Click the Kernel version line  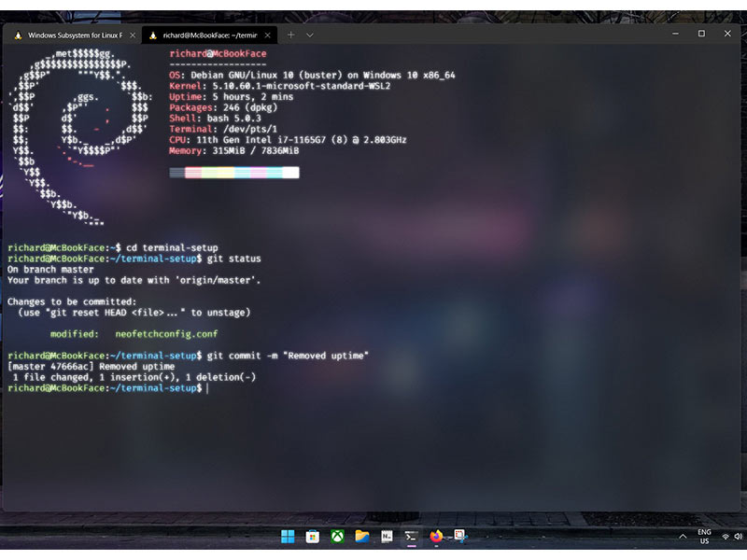[x=279, y=86]
